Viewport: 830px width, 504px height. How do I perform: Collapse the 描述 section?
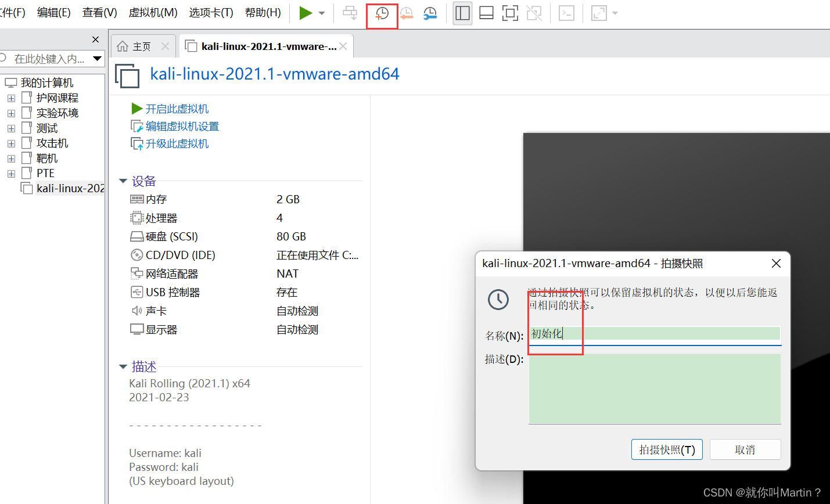123,367
